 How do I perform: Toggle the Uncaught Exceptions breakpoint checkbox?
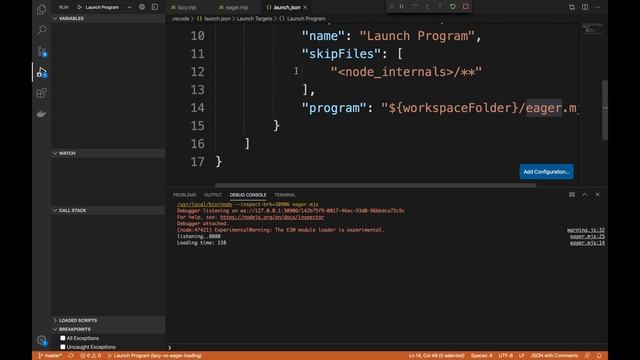coord(62,347)
